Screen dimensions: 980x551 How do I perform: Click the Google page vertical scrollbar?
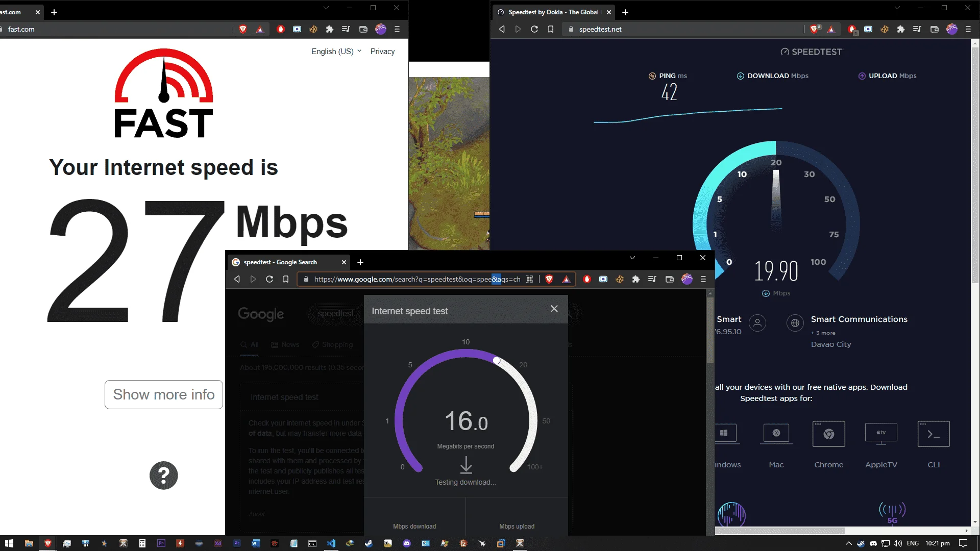[710, 330]
